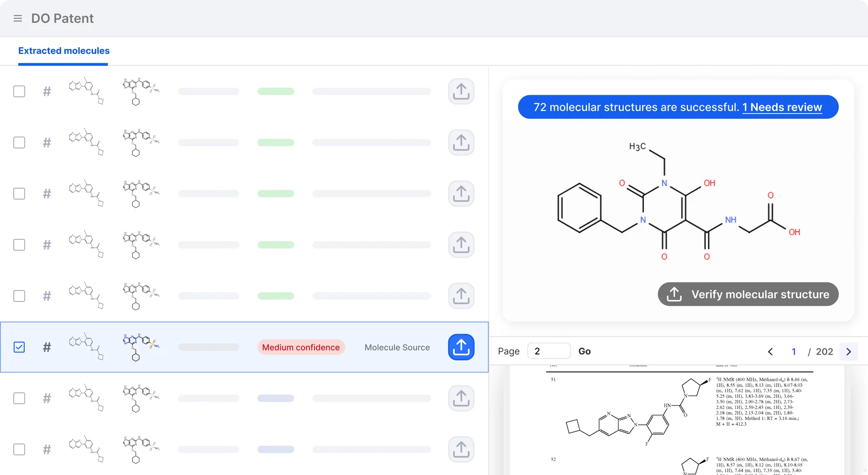Export the first extracted molecule
The height and width of the screenshot is (475, 868).
click(x=461, y=91)
